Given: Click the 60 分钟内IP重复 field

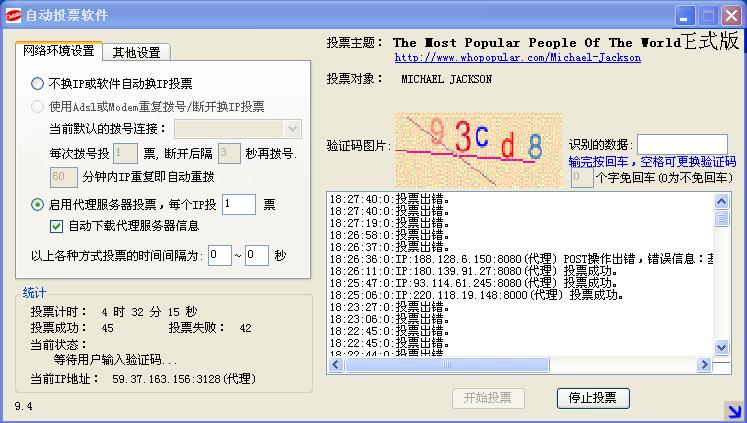Looking at the screenshot, I should pos(63,177).
